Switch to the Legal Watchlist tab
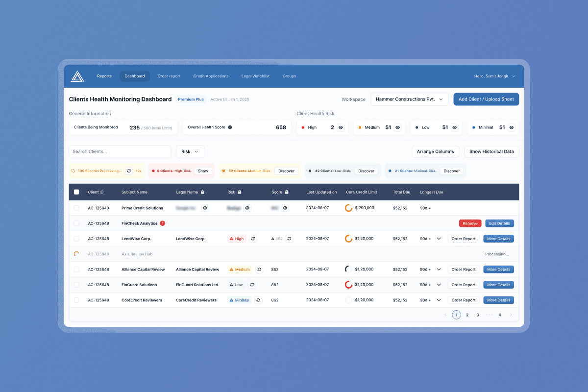 click(255, 76)
